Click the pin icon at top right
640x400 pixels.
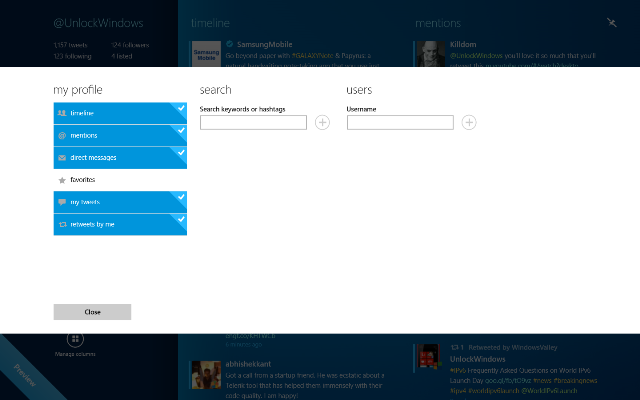[611, 22]
